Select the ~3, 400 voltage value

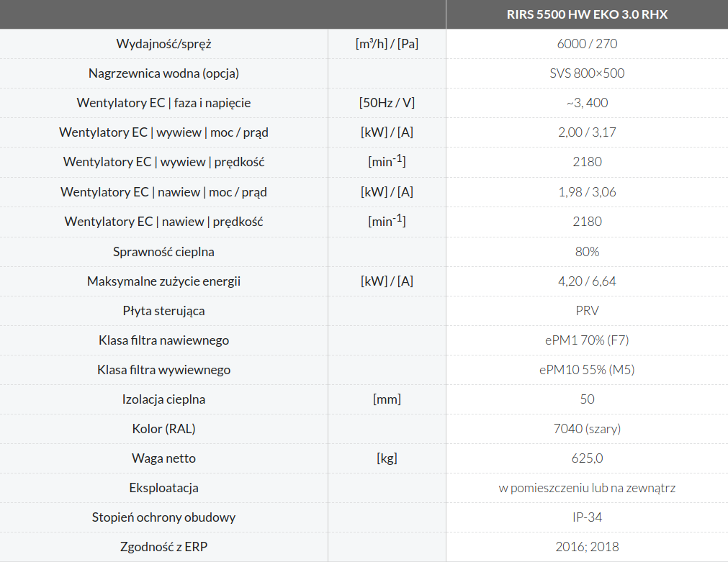pos(587,103)
